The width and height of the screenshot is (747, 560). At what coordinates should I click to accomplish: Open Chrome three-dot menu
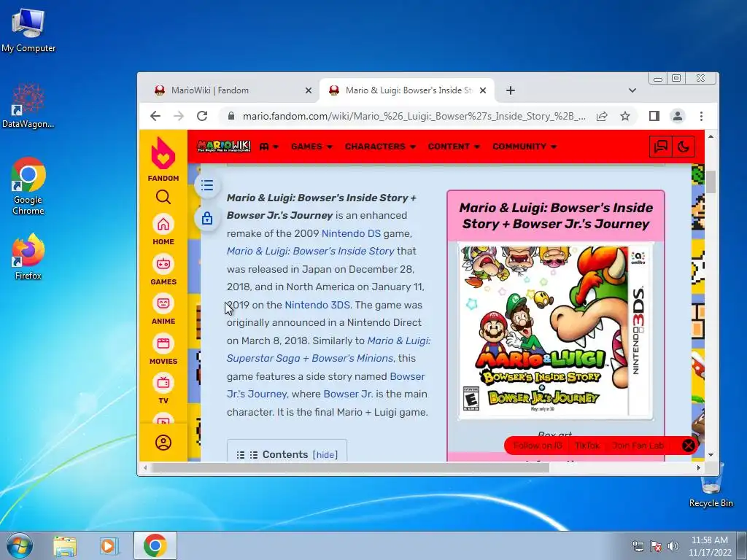point(701,116)
